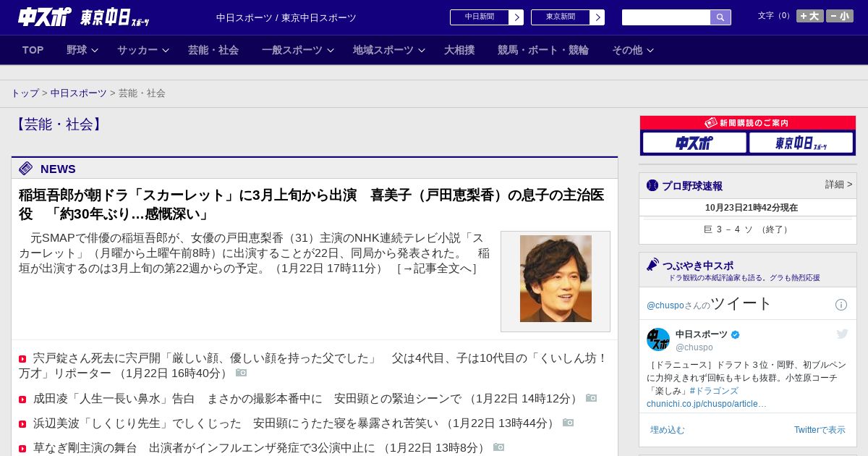
Task: Click arrow beside 東京新聞 button
Action: 597,17
